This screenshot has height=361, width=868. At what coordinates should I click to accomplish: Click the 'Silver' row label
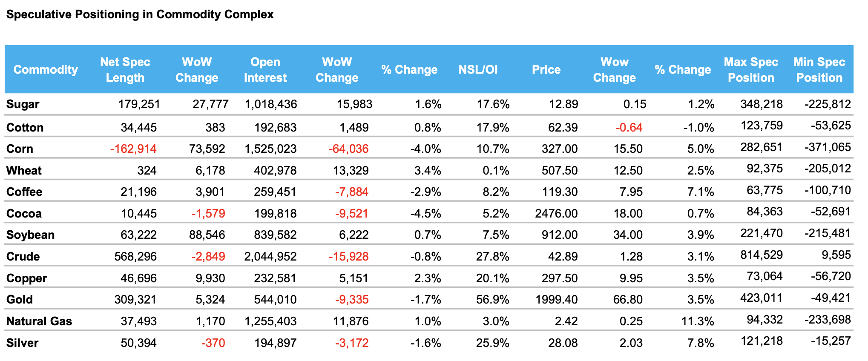(x=23, y=343)
